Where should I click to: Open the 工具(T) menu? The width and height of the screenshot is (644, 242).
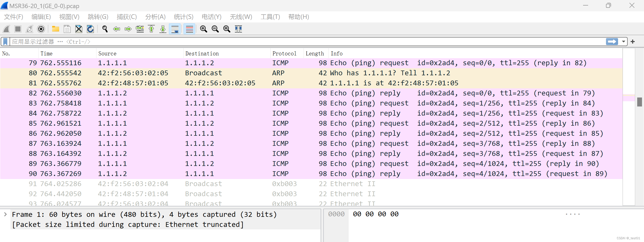(270, 17)
